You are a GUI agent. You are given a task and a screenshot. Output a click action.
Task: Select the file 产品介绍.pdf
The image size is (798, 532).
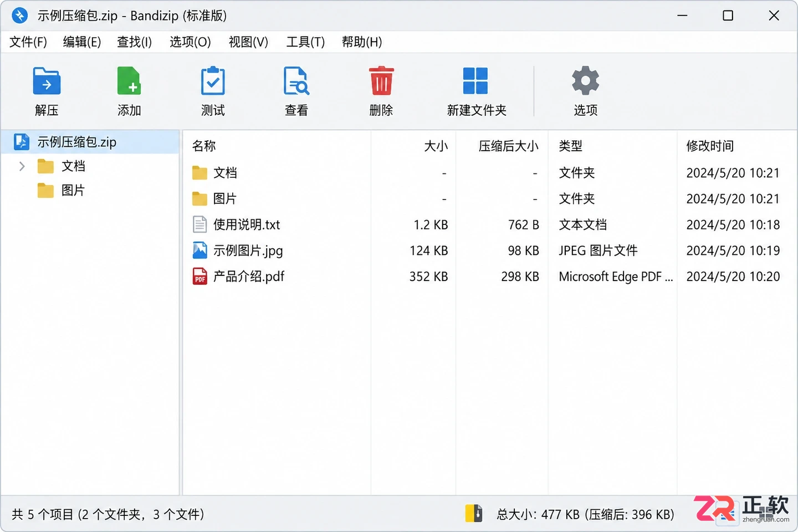249,276
